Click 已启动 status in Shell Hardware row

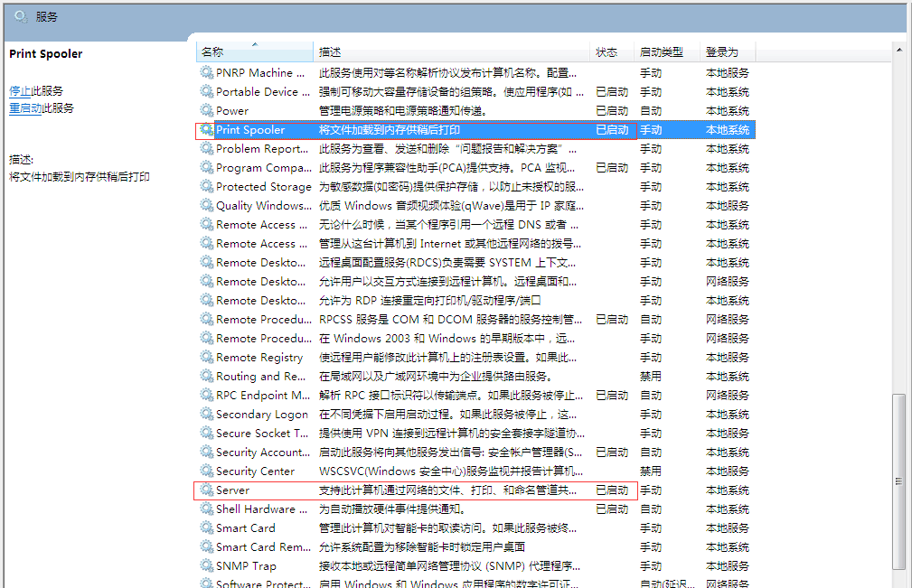(x=612, y=509)
